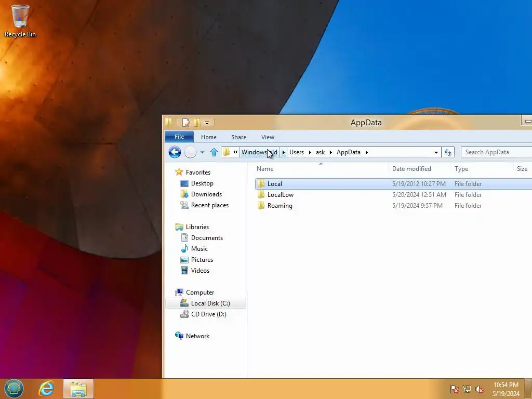Click the File Explorer title bar system icon
Screen dimensions: 532x399
click(x=169, y=122)
